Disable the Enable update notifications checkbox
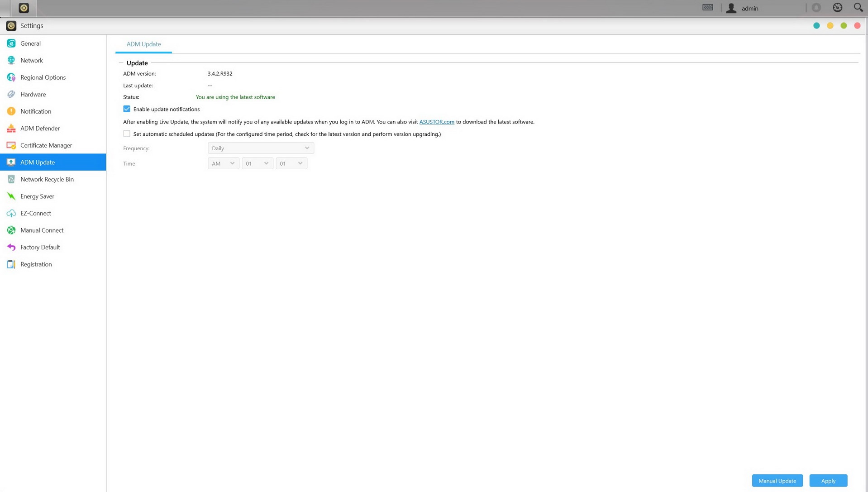The height and width of the screenshot is (492, 868). pos(127,109)
